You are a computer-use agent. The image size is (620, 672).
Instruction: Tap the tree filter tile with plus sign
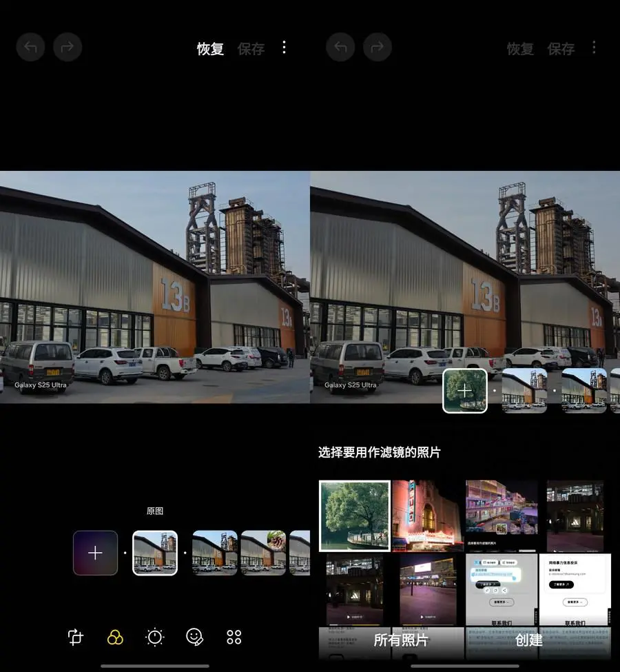(465, 391)
